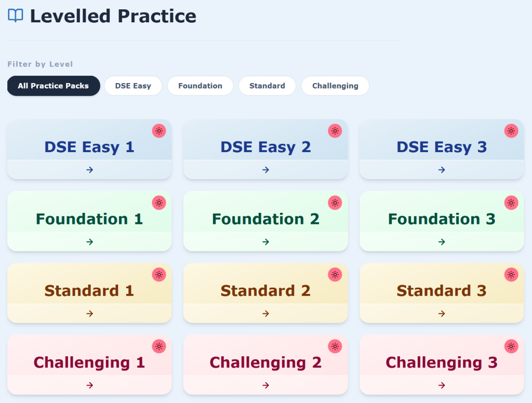Click the open book icon beside Levelled Practice
532x403 pixels.
pos(16,16)
